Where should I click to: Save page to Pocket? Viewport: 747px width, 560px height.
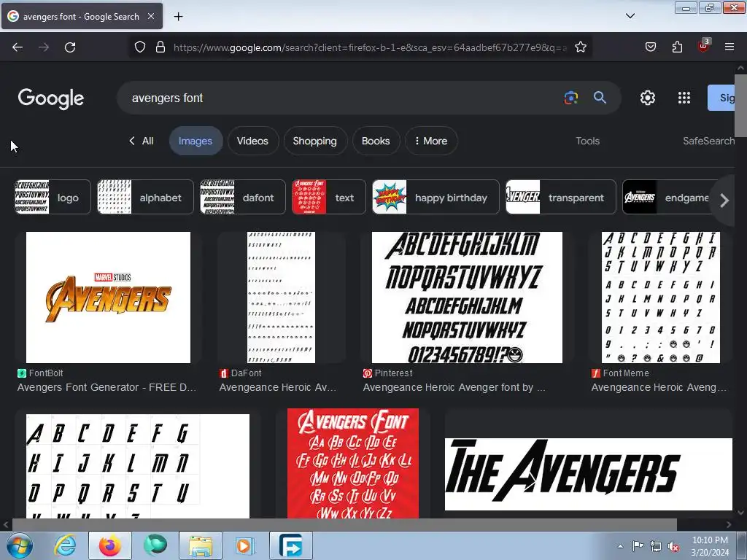(650, 47)
